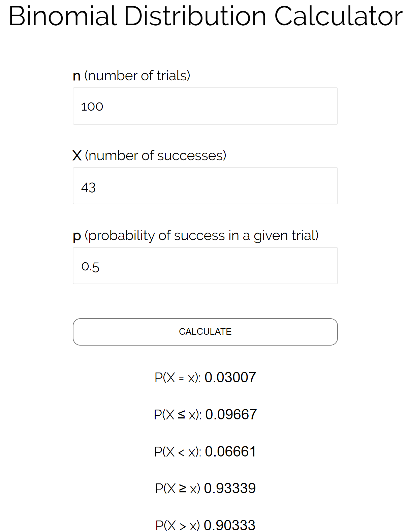
Task: Click the 0.90333 result value
Action: (230, 525)
